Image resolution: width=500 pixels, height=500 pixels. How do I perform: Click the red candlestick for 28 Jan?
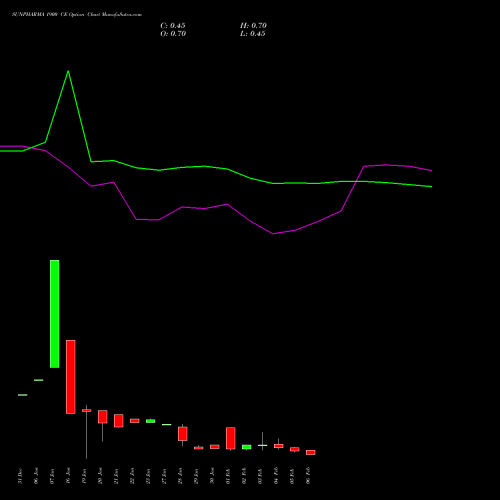point(183,434)
